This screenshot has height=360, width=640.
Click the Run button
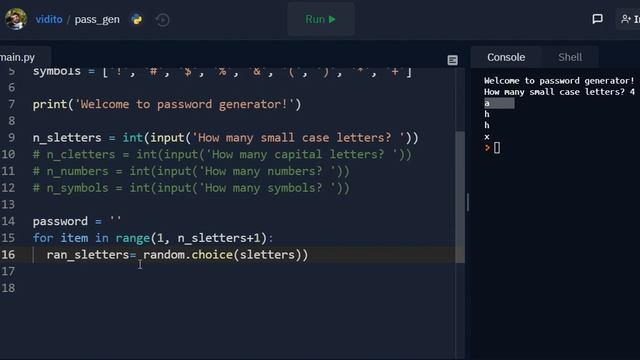pyautogui.click(x=321, y=19)
